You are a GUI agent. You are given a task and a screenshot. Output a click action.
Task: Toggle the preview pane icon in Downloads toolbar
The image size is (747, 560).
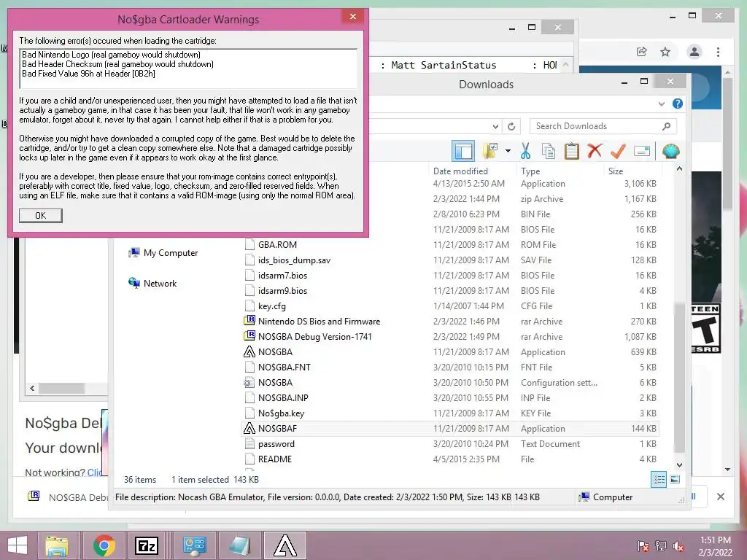462,152
